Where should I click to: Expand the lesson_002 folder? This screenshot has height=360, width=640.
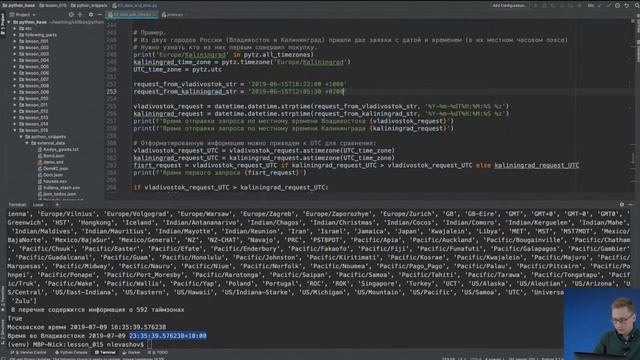[15, 47]
